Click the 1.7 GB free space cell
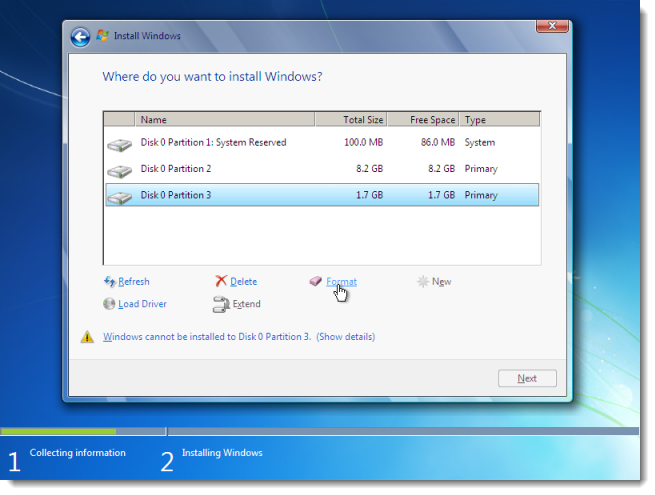This screenshot has height=495, width=655. (x=441, y=195)
